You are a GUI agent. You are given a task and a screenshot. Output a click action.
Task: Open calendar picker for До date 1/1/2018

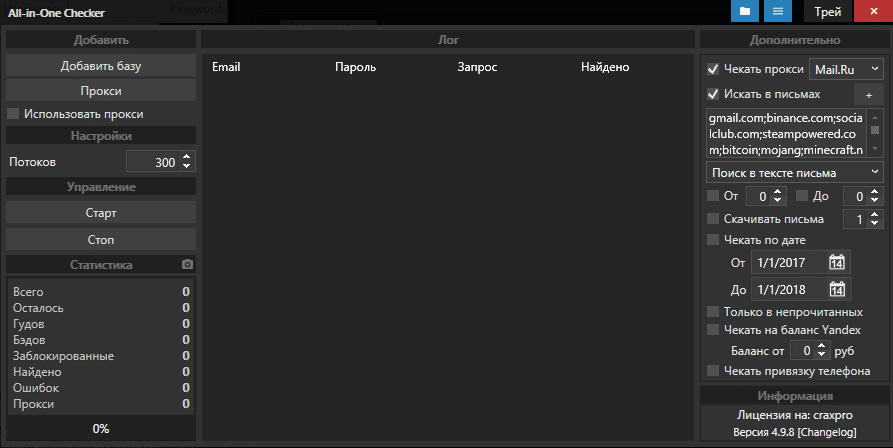[837, 289]
